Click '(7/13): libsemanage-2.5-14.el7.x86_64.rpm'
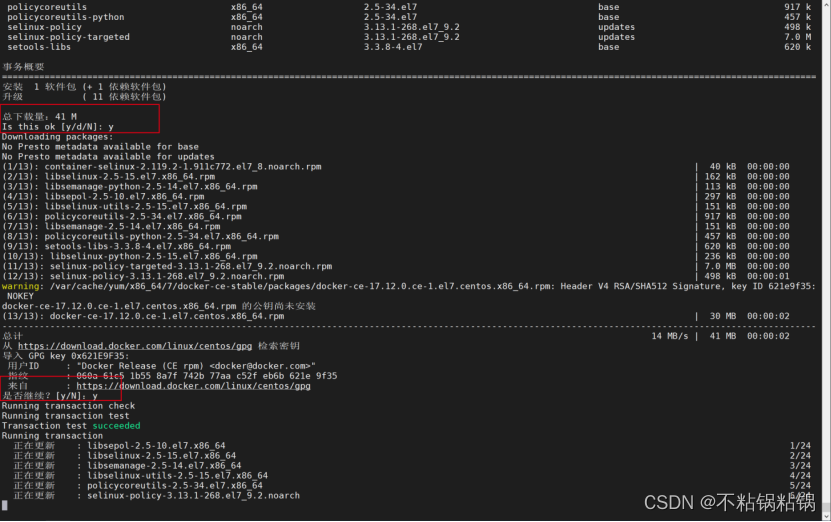This screenshot has width=831, height=522. (111, 226)
